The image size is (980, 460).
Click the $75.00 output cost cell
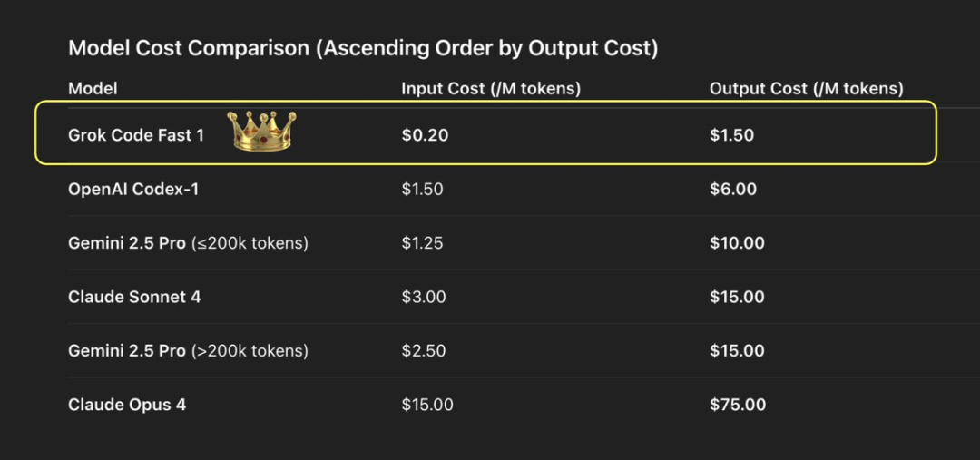[x=737, y=405]
